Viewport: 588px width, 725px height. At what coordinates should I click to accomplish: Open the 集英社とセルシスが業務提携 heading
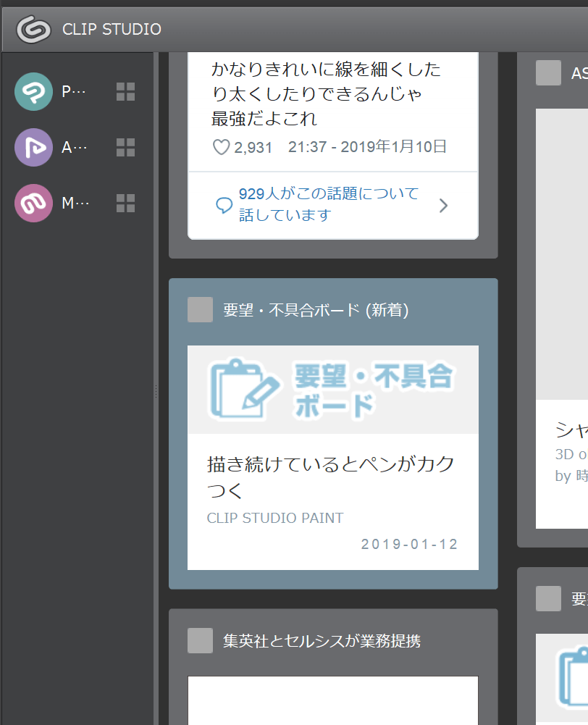(322, 641)
